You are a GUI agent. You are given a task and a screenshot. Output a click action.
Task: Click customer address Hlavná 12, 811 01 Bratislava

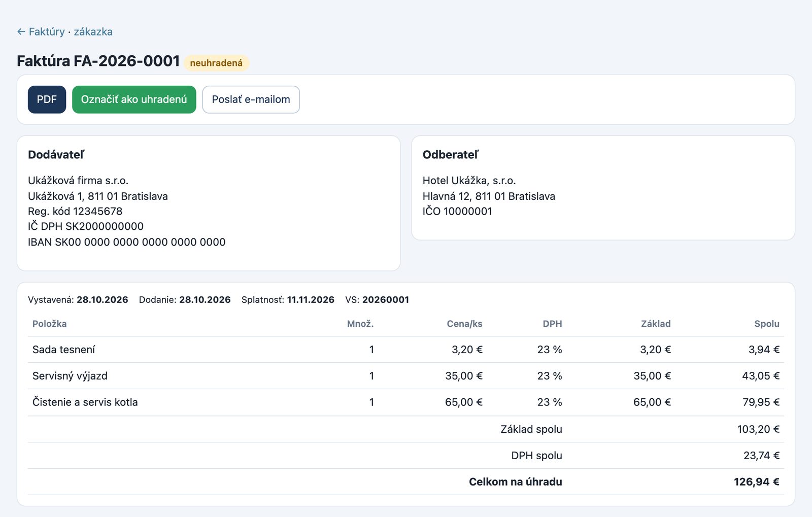click(489, 196)
